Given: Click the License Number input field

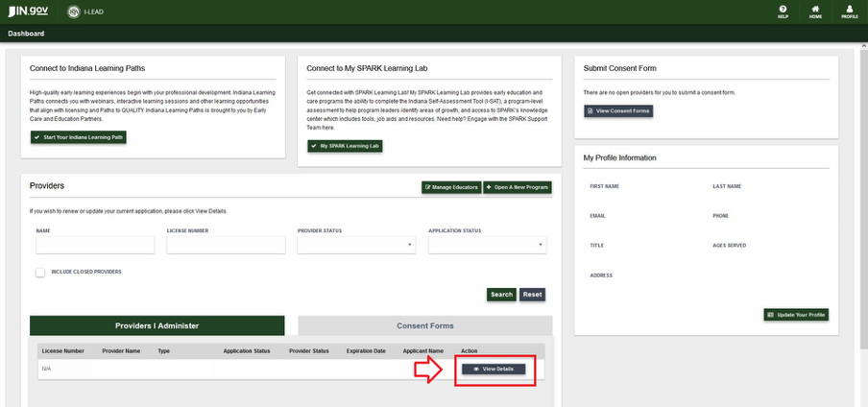Looking at the screenshot, I should click(226, 246).
